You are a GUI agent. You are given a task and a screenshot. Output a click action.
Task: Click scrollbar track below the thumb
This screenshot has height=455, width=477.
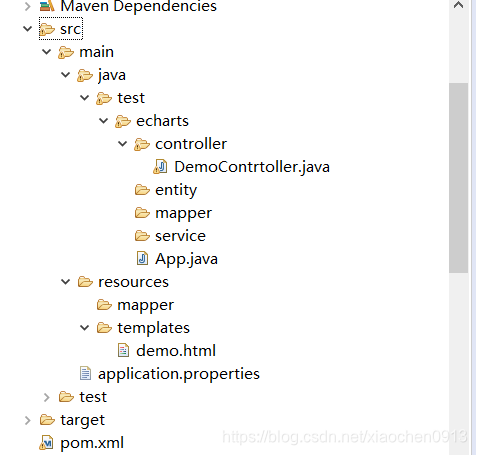tap(459, 363)
